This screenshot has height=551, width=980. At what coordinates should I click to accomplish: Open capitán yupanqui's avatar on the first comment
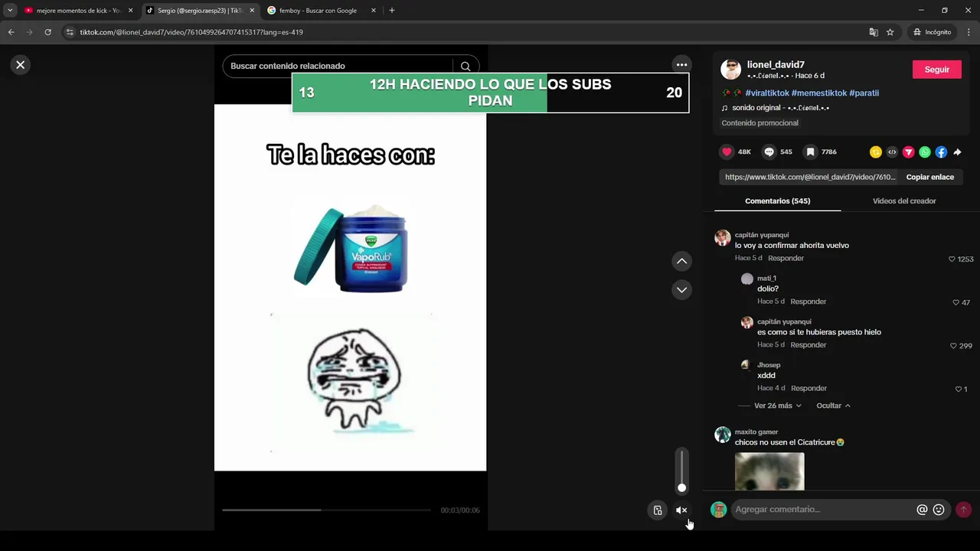(723, 238)
